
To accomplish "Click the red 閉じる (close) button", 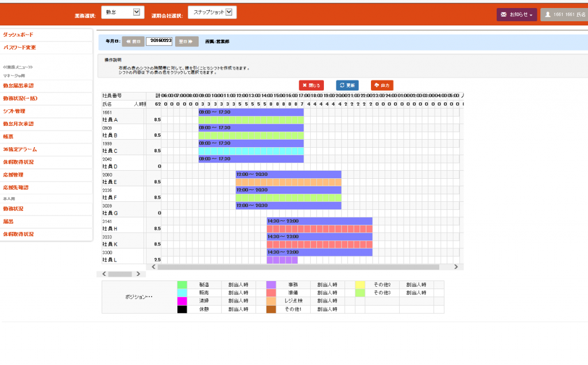I will point(311,85).
